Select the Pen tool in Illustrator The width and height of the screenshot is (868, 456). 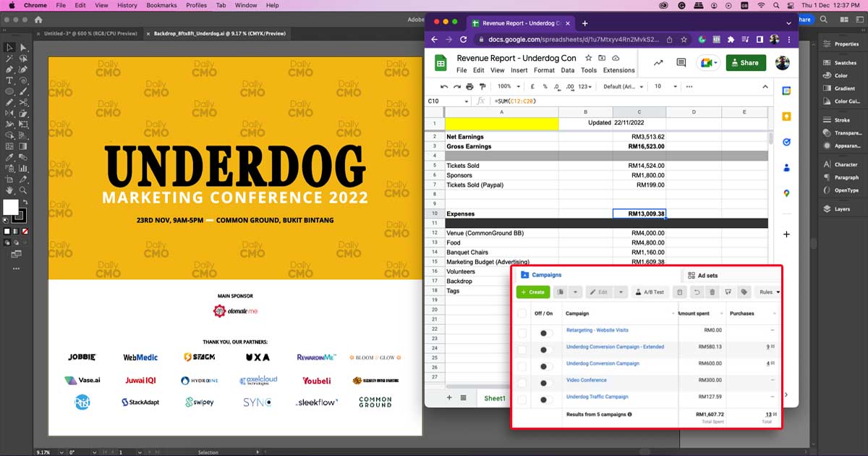[9, 69]
